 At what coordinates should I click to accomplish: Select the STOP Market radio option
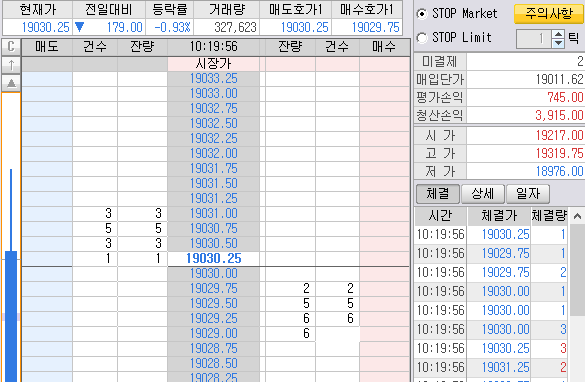click(422, 14)
